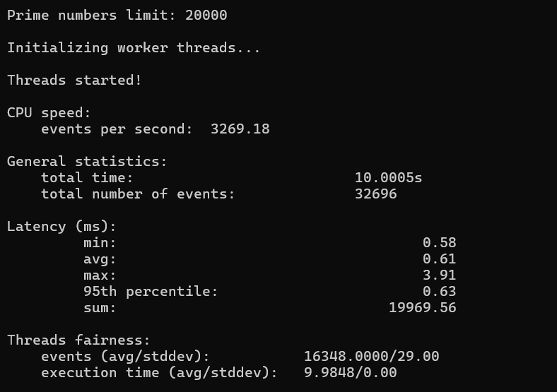Click the total time value 10.0005s
Image resolution: width=557 pixels, height=392 pixels.
point(388,177)
